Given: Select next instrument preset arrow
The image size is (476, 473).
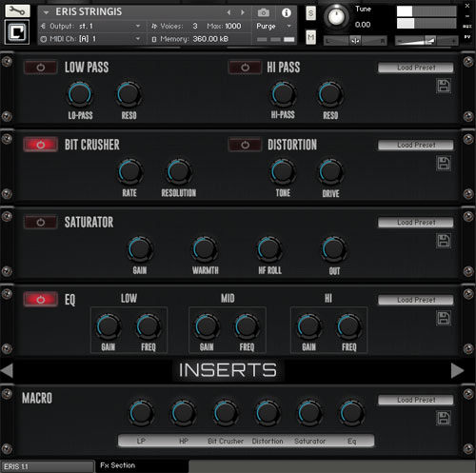Looking at the screenshot, I should 243,12.
